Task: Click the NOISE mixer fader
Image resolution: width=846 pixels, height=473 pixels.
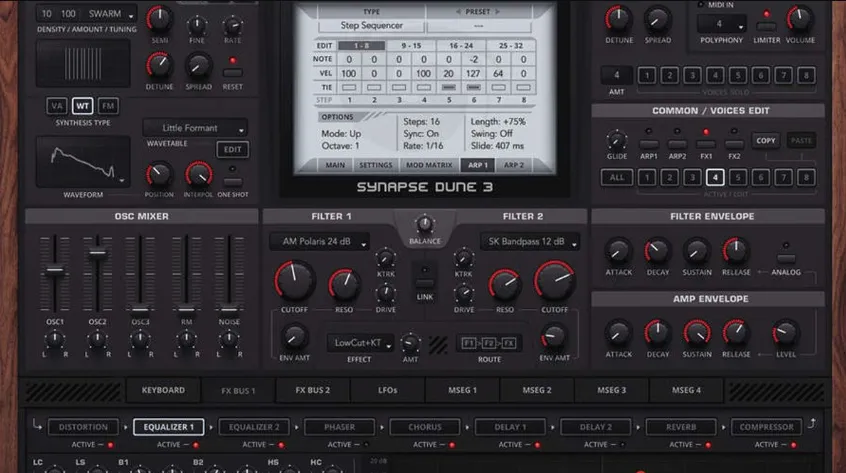Action: point(229,309)
